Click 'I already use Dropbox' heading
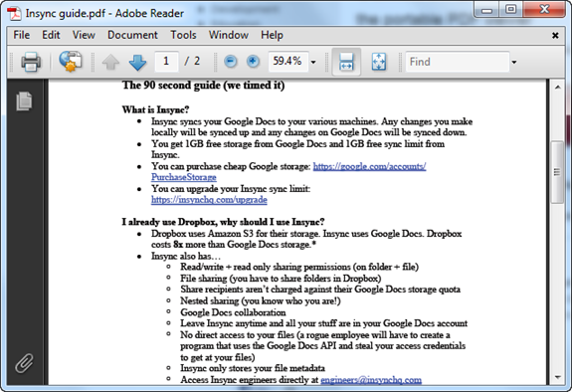The height and width of the screenshot is (392, 572). [x=223, y=222]
